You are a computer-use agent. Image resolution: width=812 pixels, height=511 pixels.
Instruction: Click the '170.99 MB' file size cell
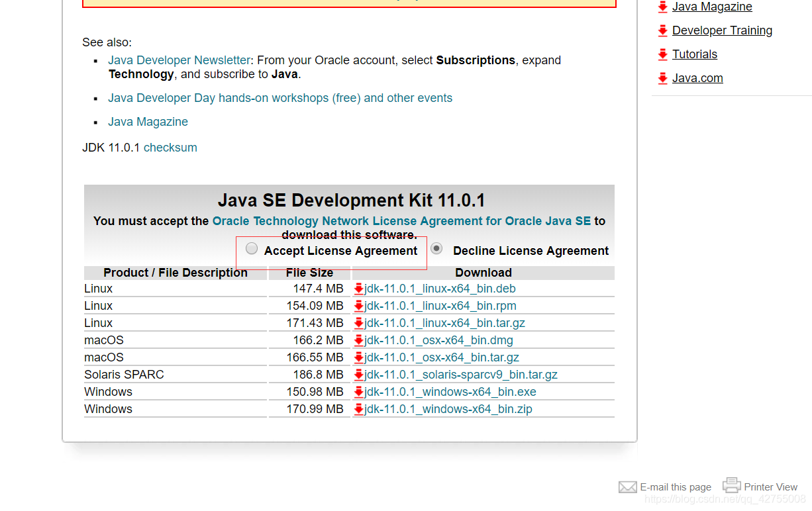click(309, 409)
